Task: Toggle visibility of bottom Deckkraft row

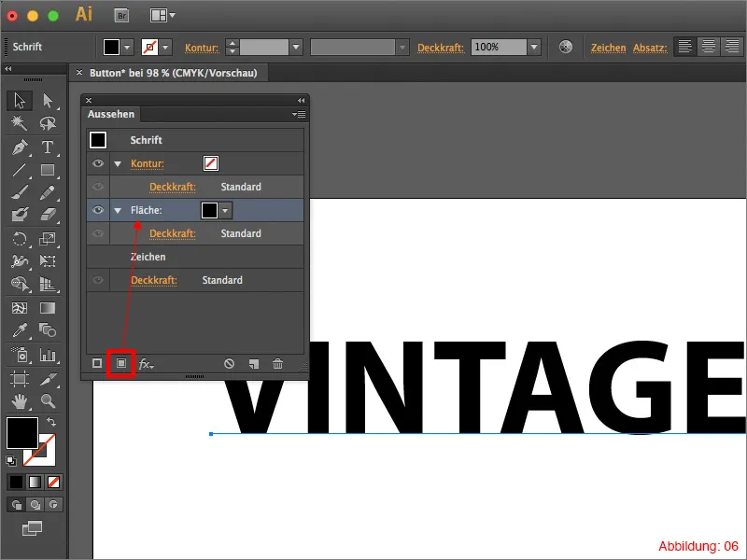Action: tap(98, 280)
